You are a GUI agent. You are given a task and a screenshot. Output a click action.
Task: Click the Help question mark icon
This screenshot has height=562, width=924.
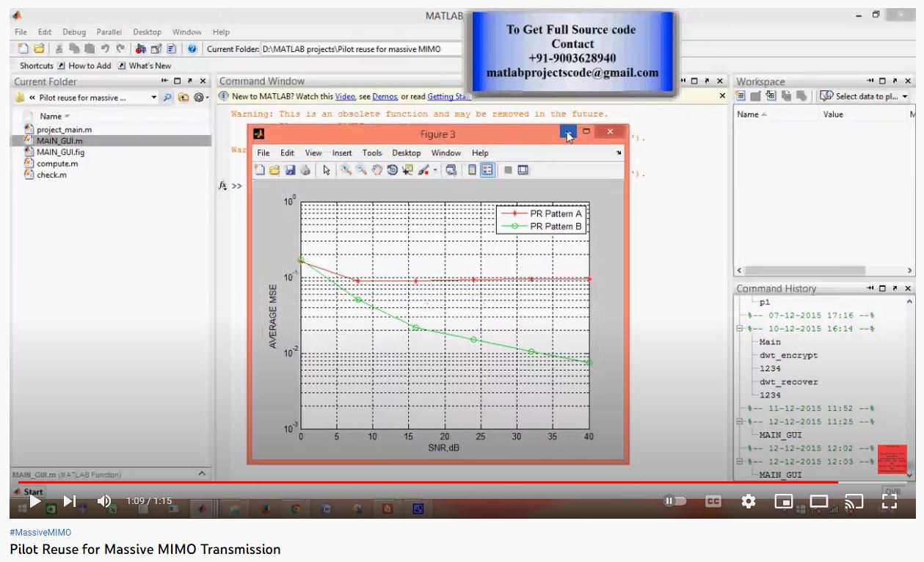click(192, 49)
